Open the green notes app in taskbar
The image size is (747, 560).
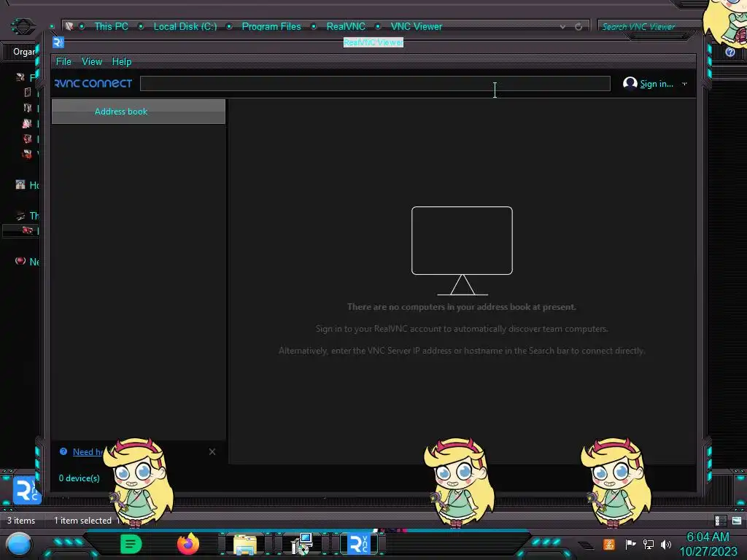coord(131,544)
